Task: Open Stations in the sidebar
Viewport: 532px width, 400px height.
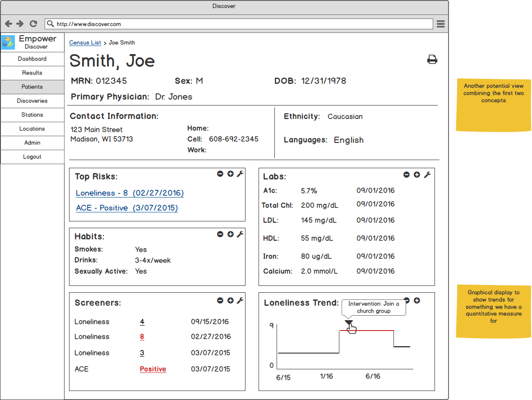Action: 32,115
